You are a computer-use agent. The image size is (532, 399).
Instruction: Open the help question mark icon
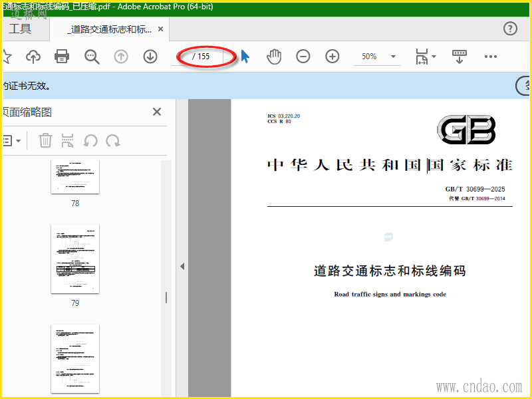510,29
